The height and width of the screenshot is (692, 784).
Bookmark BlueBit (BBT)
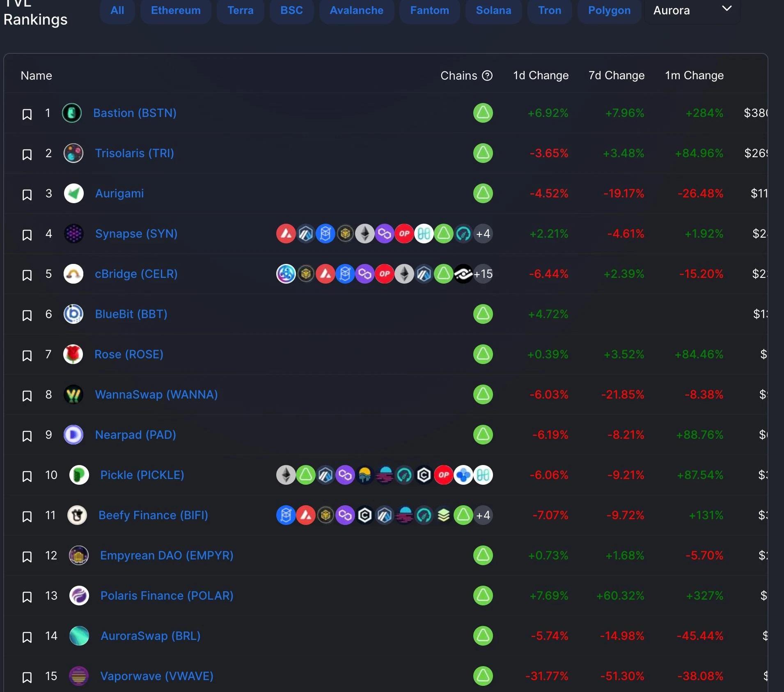pos(27,315)
